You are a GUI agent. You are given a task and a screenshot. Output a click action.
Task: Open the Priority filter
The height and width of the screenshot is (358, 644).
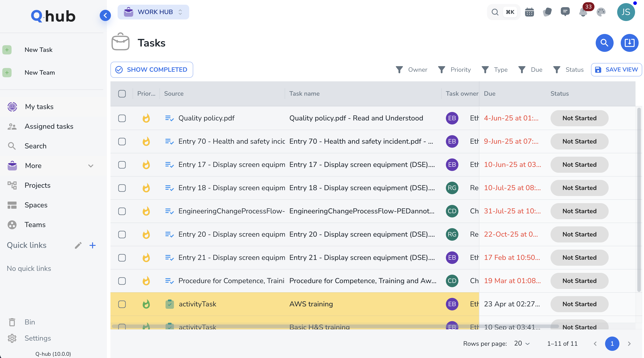pyautogui.click(x=455, y=70)
